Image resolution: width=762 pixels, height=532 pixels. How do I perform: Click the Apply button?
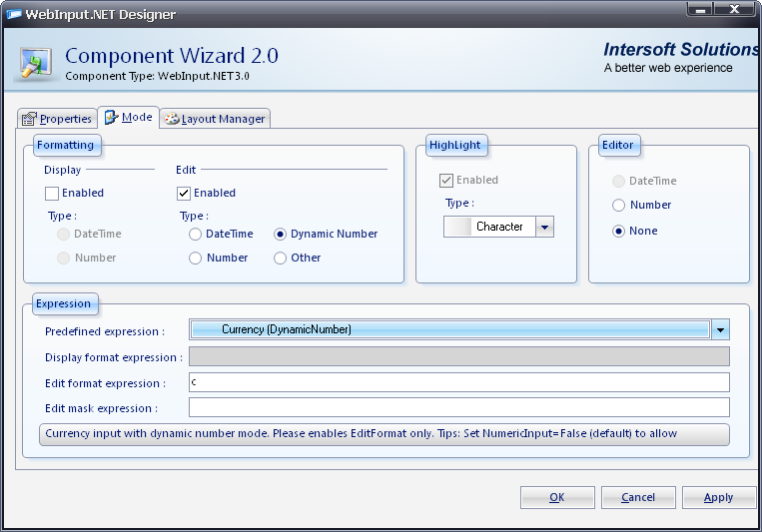pos(717,497)
